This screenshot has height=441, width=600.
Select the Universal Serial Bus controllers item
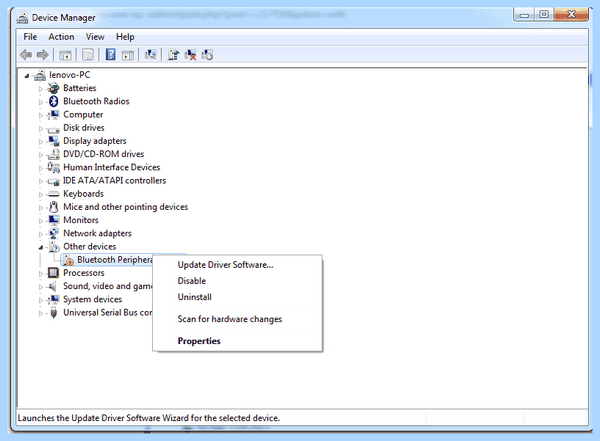(108, 313)
